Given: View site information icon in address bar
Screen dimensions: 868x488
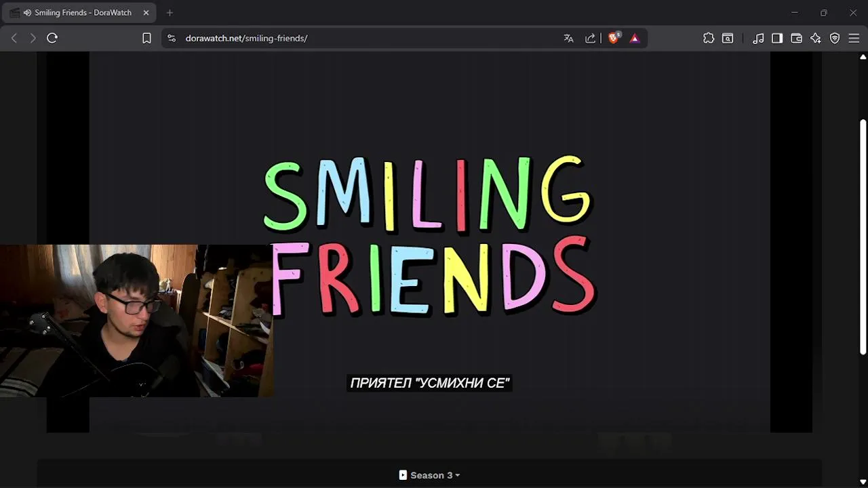Looking at the screenshot, I should point(172,39).
